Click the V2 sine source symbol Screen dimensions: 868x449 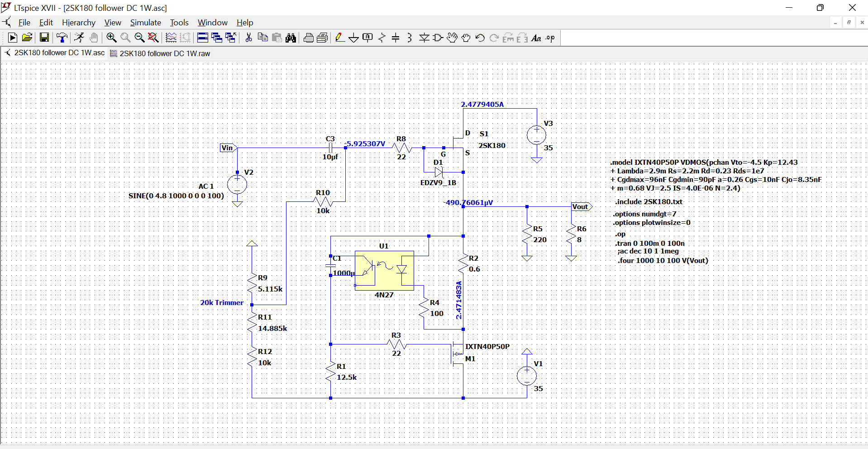pos(237,185)
